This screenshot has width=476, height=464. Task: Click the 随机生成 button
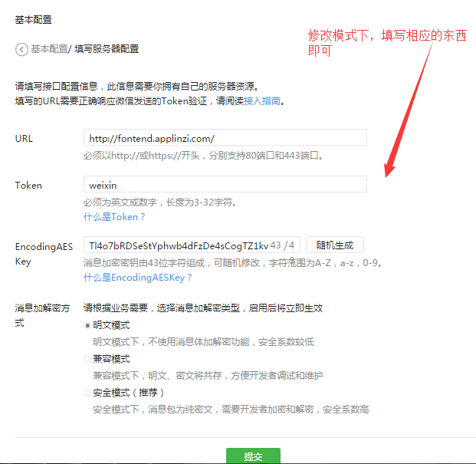point(334,245)
